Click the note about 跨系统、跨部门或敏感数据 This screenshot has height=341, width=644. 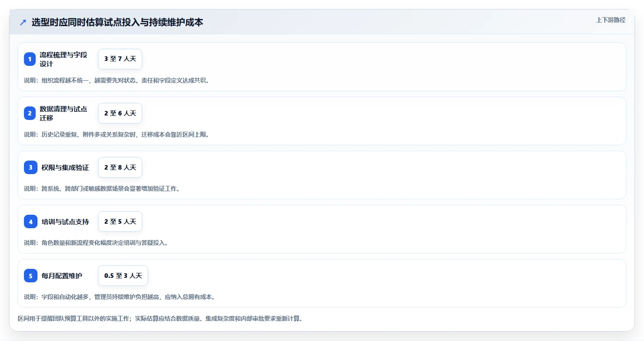(x=102, y=189)
